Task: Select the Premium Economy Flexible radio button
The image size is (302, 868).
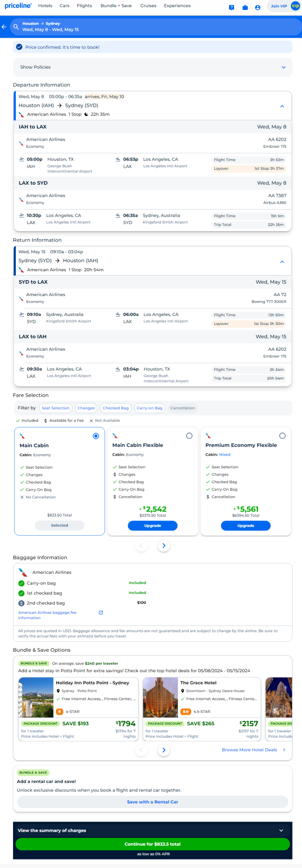Action: coord(282,436)
